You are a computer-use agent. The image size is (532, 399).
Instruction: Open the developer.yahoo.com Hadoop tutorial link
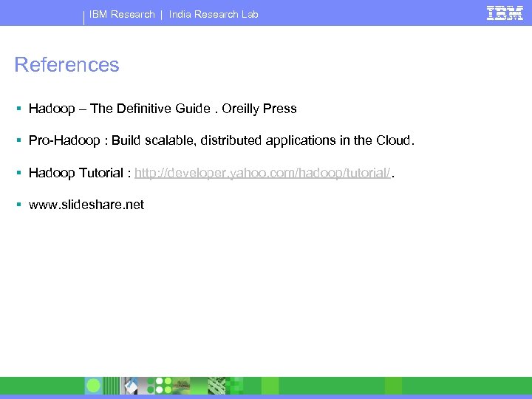pyautogui.click(x=262, y=173)
